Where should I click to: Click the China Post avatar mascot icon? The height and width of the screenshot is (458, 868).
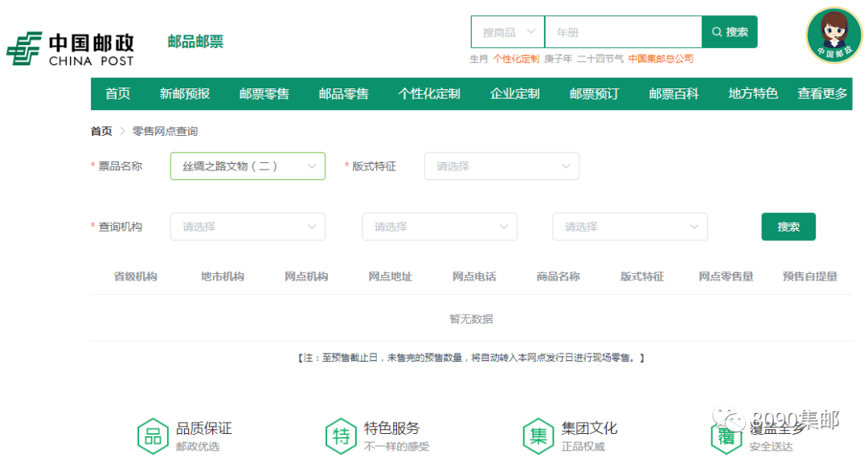(x=833, y=35)
